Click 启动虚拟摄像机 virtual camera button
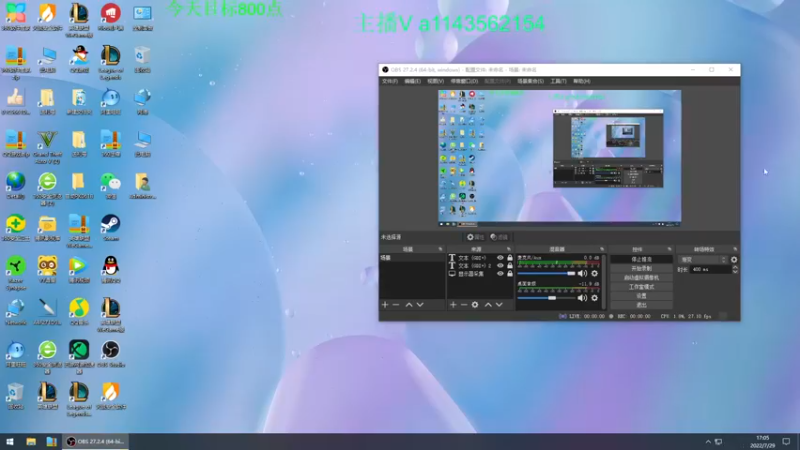Image resolution: width=800 pixels, height=450 pixels. coord(641,278)
